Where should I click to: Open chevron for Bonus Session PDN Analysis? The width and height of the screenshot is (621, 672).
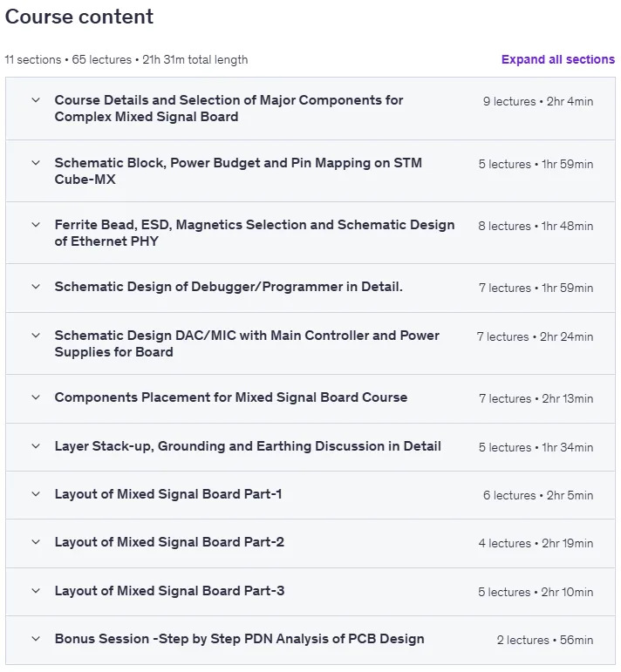36,639
